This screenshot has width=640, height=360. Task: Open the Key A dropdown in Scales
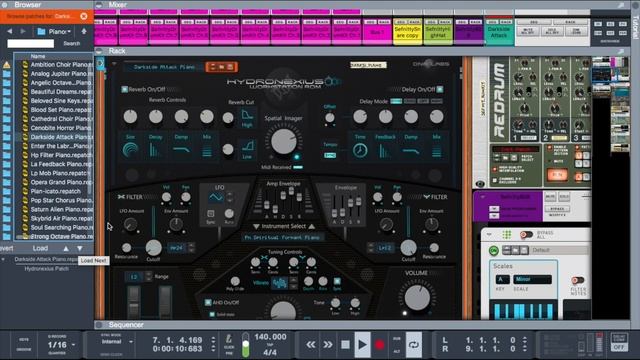click(x=502, y=280)
